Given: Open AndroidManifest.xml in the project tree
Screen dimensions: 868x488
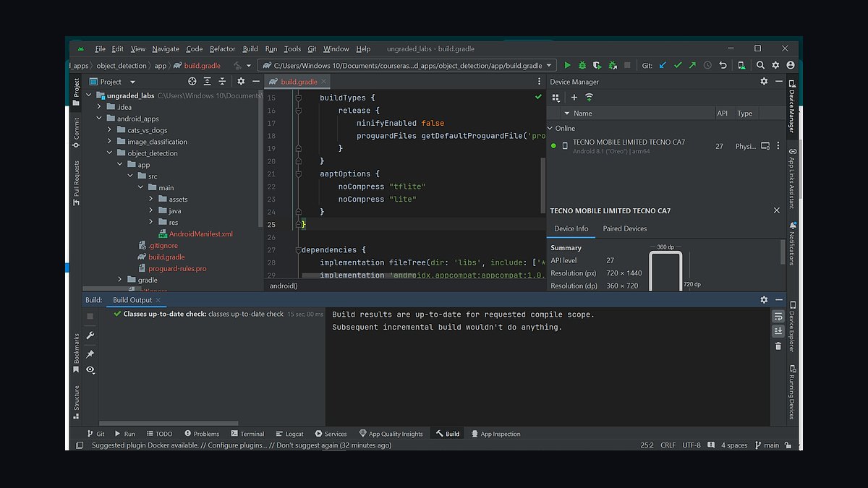Looking at the screenshot, I should [200, 234].
